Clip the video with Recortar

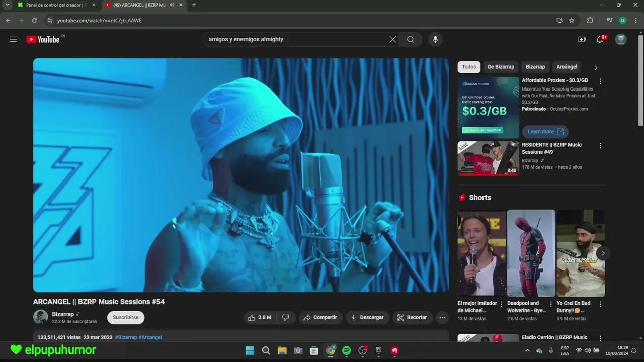point(412,317)
